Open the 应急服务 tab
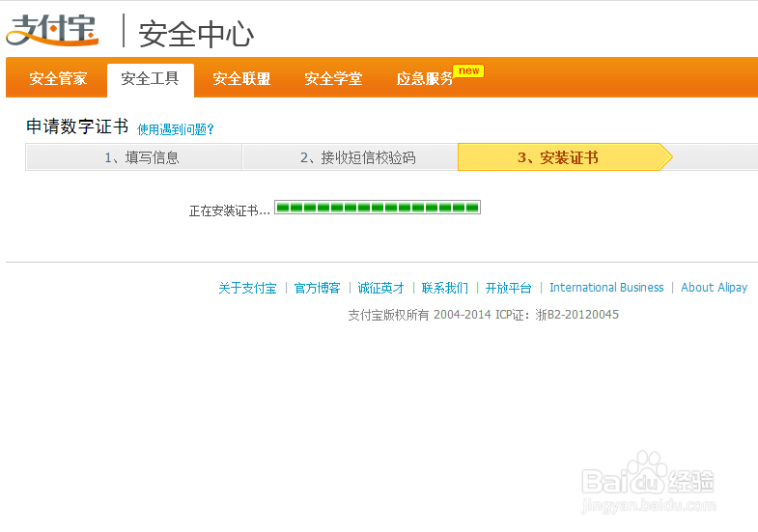 tap(425, 78)
